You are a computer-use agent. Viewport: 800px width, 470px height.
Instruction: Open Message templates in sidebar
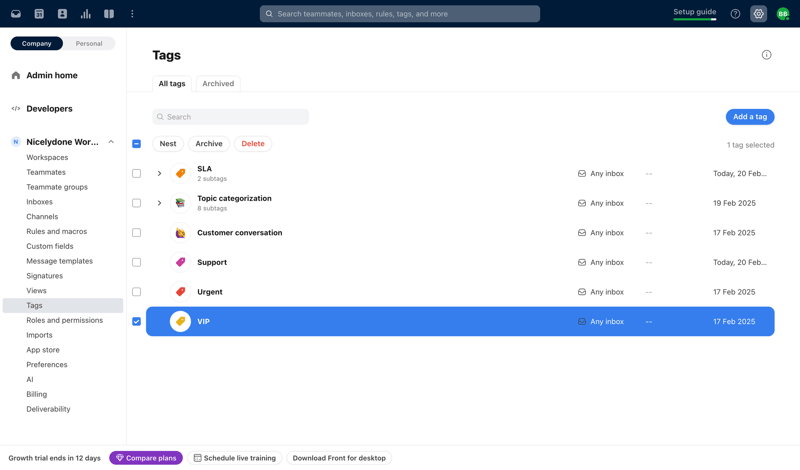coord(60,261)
